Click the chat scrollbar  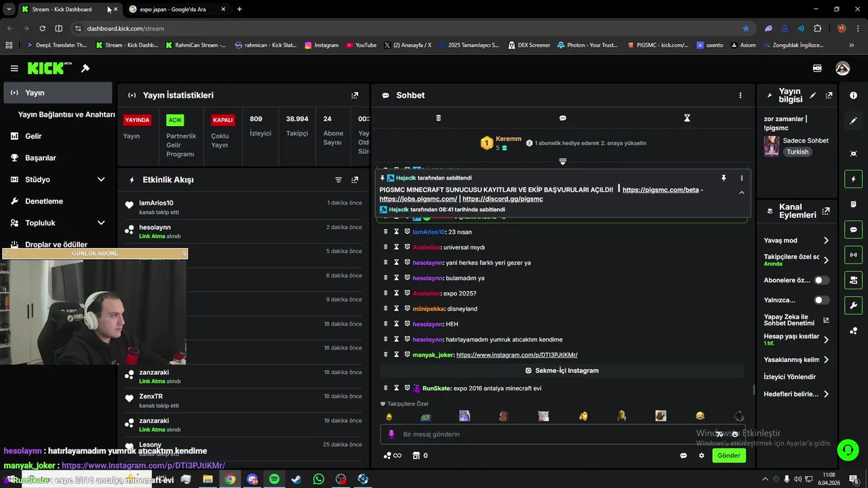click(753, 390)
